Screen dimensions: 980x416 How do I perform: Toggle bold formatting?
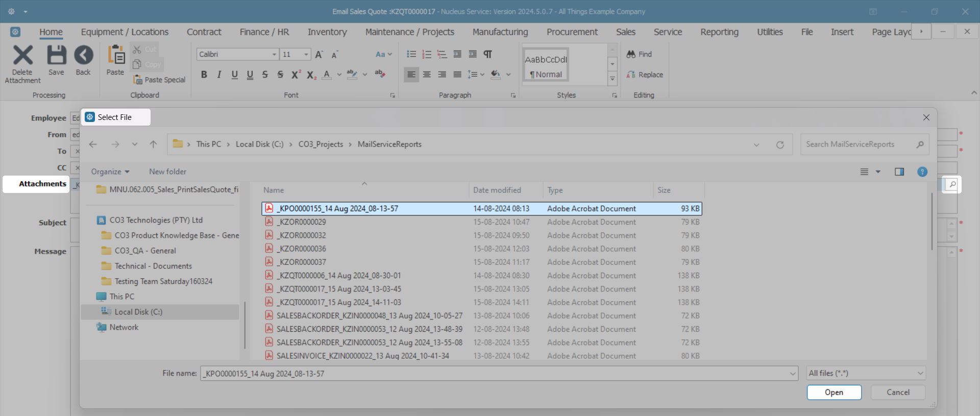pos(204,75)
